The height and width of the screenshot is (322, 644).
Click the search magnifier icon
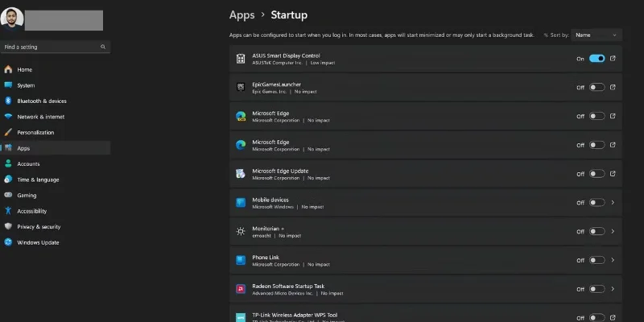click(103, 47)
